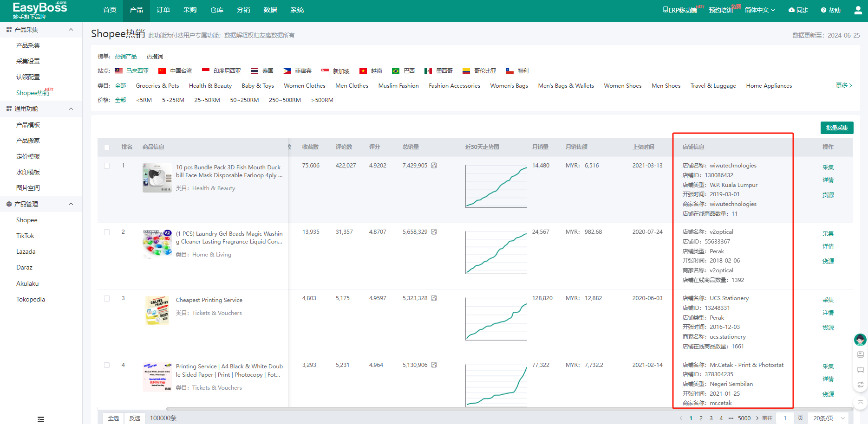This screenshot has height=424, width=868.
Task: Collapse the 产品采集 sidebar section
Action: tap(71, 29)
